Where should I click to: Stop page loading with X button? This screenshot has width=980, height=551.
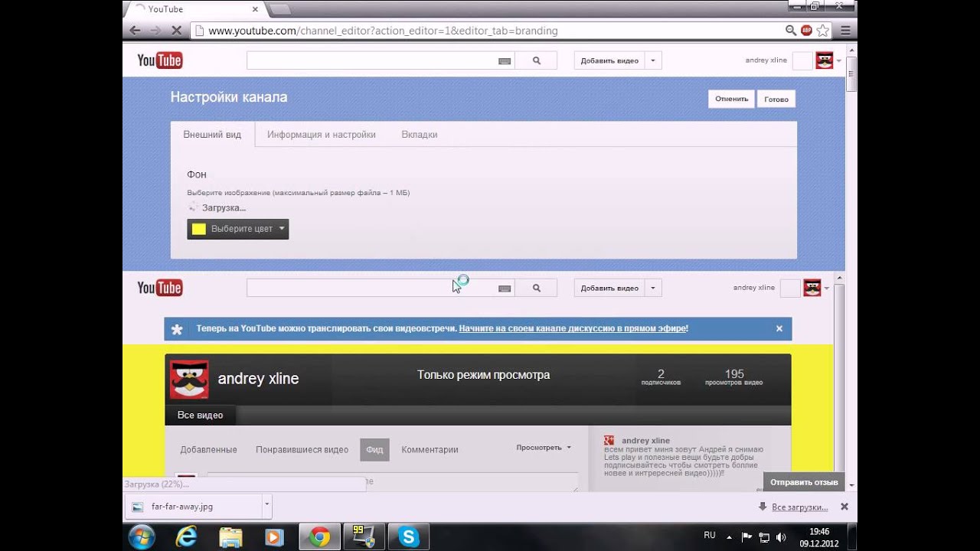176,31
